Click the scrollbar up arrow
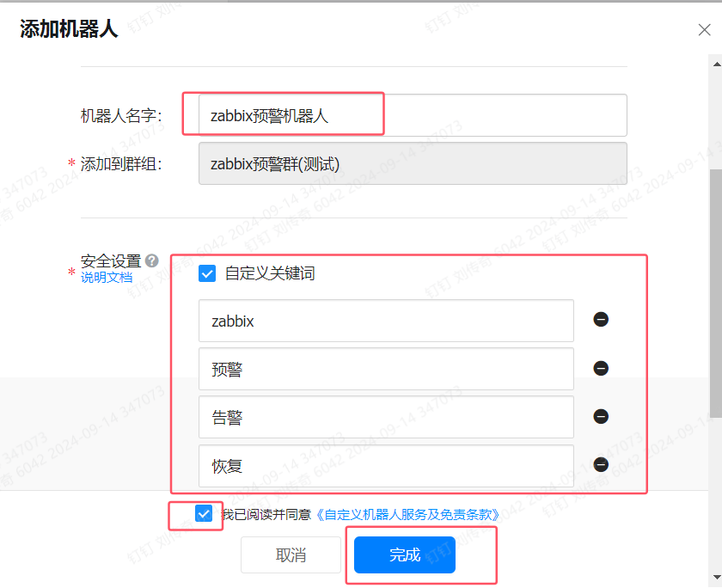Image resolution: width=722 pixels, height=588 pixels. 717,64
